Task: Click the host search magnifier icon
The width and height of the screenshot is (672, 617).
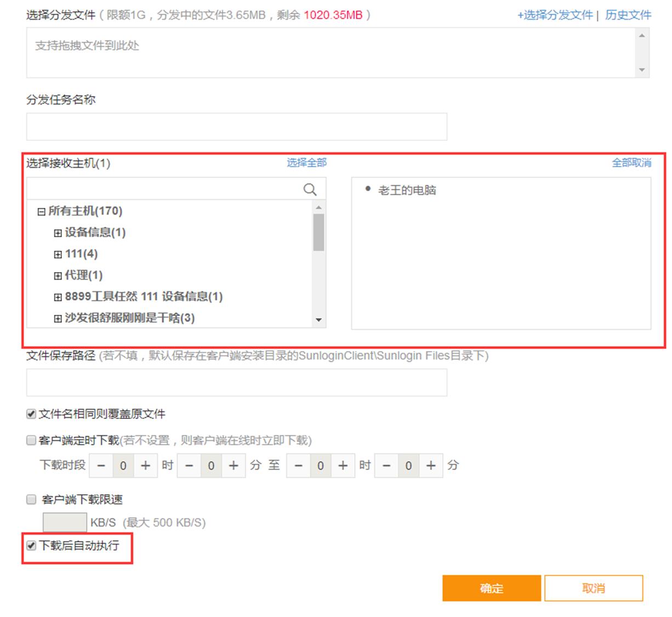Action: [310, 189]
